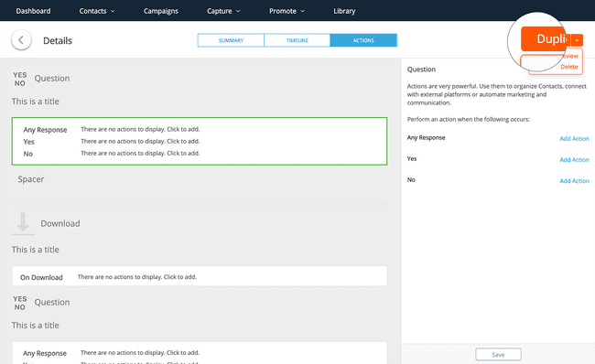
Task: Click 'This is a title' under the bottom Question
Action: click(x=36, y=326)
